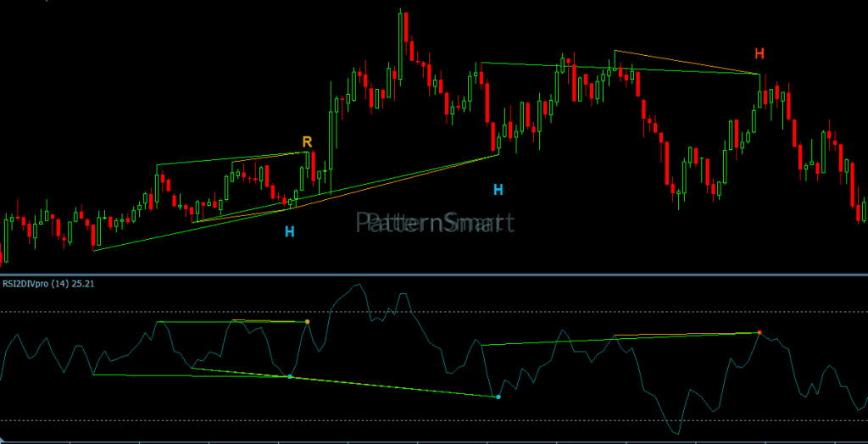Click the orange dot on RSI line
The width and height of the screenshot is (868, 444).
[x=307, y=322]
